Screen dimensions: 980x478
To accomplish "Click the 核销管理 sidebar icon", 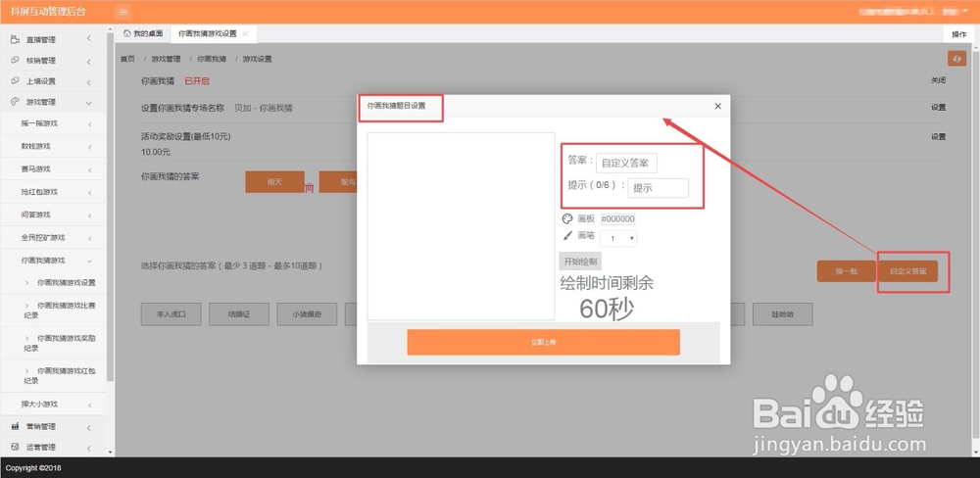I will pyautogui.click(x=15, y=61).
